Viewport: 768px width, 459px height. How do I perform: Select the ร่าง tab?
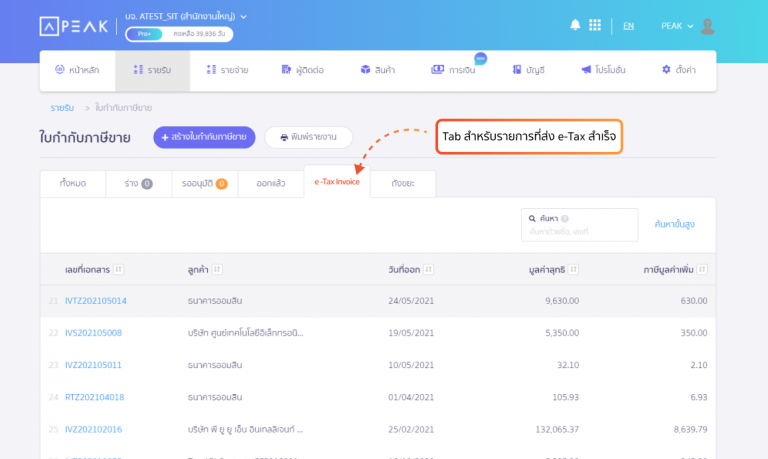point(139,184)
